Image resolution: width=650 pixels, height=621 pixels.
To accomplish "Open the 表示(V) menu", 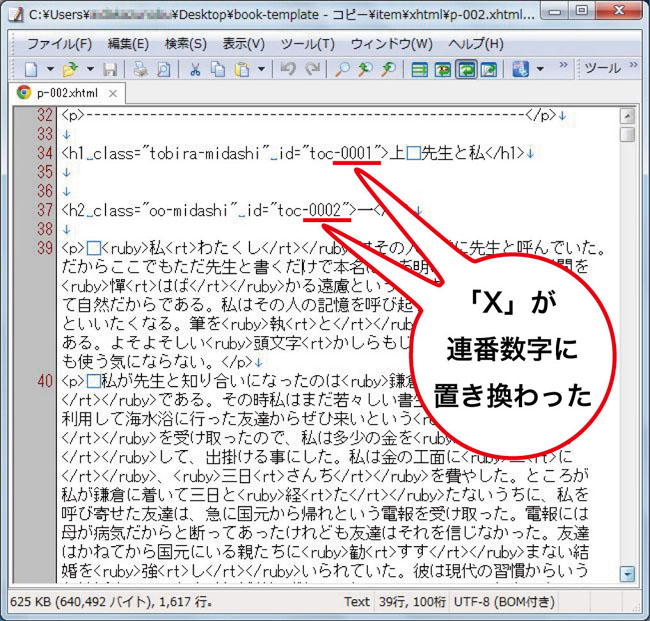I will (244, 44).
